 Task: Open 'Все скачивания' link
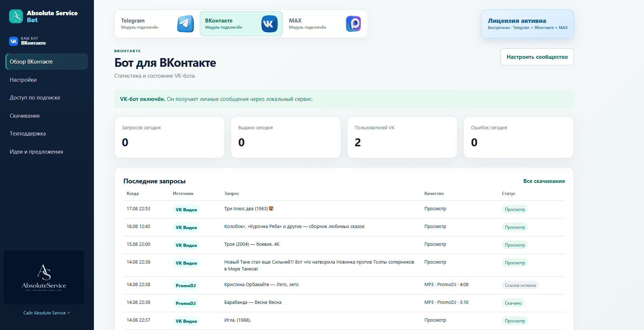(544, 181)
